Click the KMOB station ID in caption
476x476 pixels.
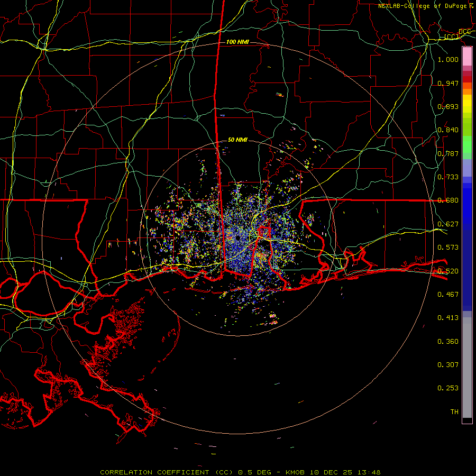[x=296, y=472]
